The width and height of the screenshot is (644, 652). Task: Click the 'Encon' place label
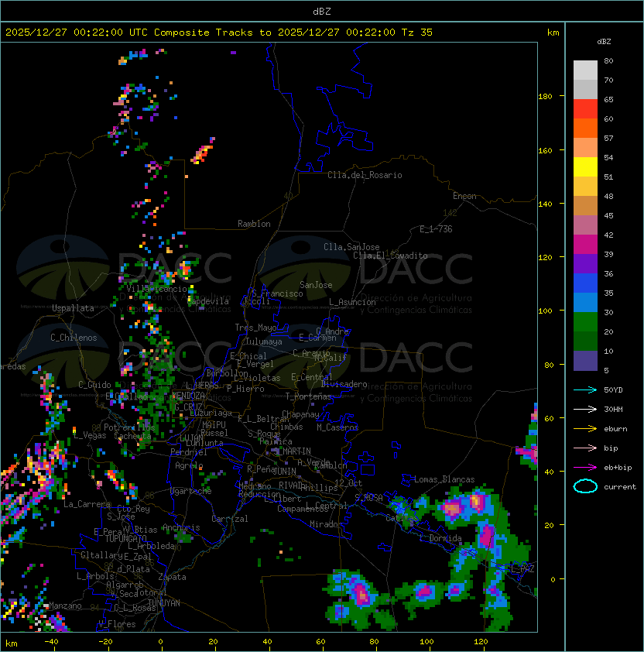click(x=464, y=196)
